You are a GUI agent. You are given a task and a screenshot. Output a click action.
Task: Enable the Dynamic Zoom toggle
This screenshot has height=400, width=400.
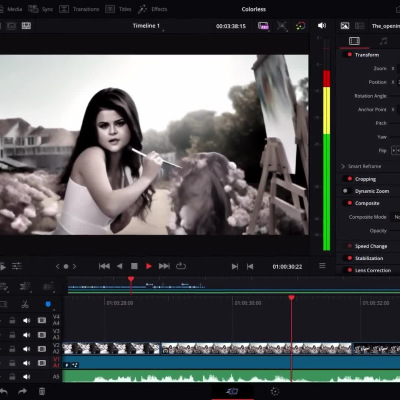click(x=345, y=191)
